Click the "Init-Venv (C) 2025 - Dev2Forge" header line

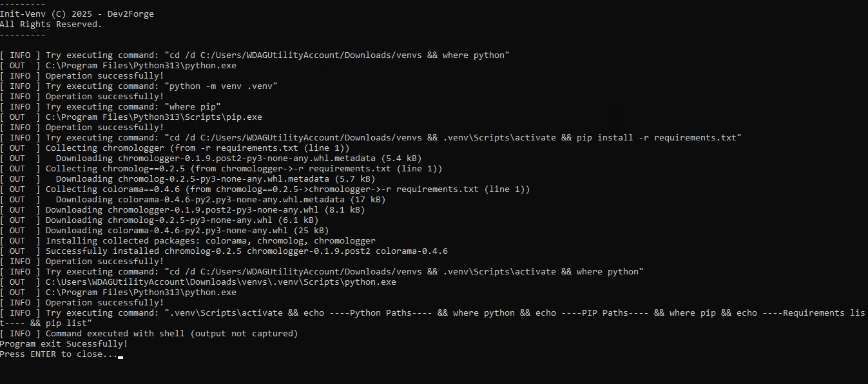point(77,14)
